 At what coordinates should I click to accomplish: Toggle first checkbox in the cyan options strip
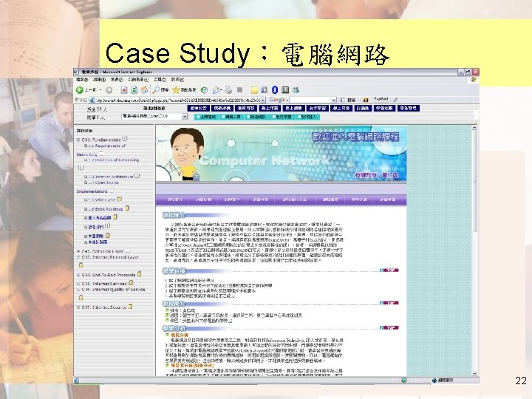[x=198, y=117]
